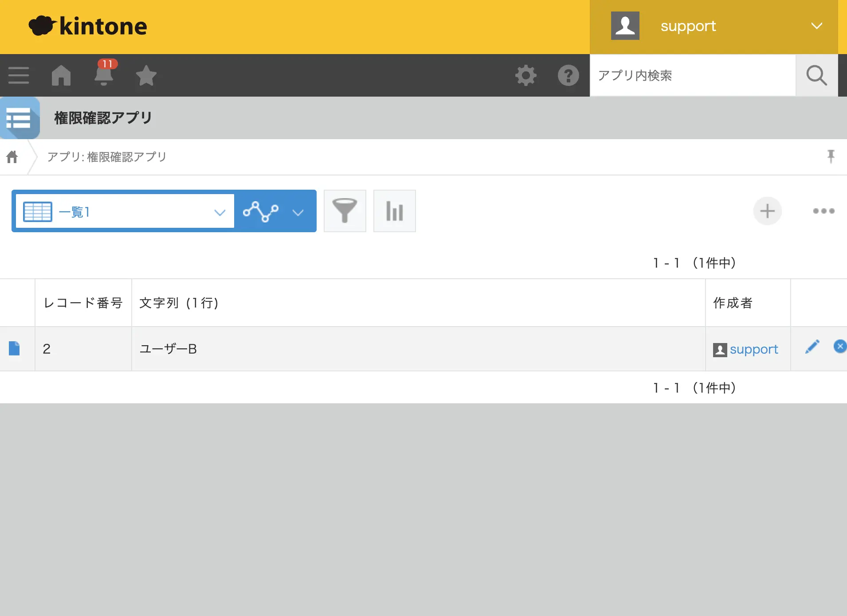The height and width of the screenshot is (616, 847).
Task: Open the 一覧1 view selector dropdown
Action: [x=125, y=211]
